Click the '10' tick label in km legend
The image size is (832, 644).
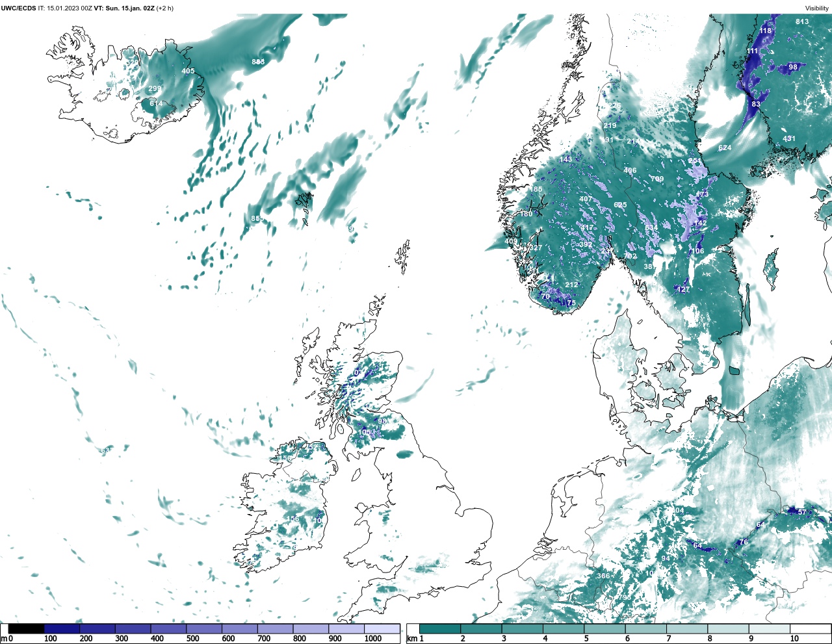pos(794,639)
